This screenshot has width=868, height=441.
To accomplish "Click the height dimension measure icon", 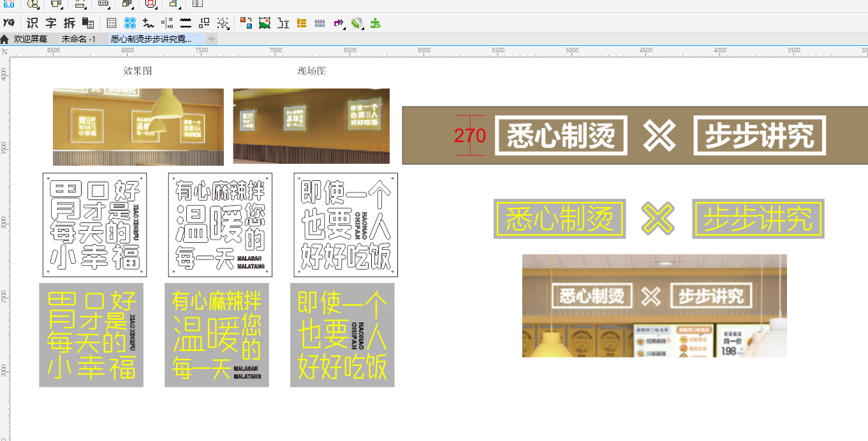I will pyautogui.click(x=283, y=23).
